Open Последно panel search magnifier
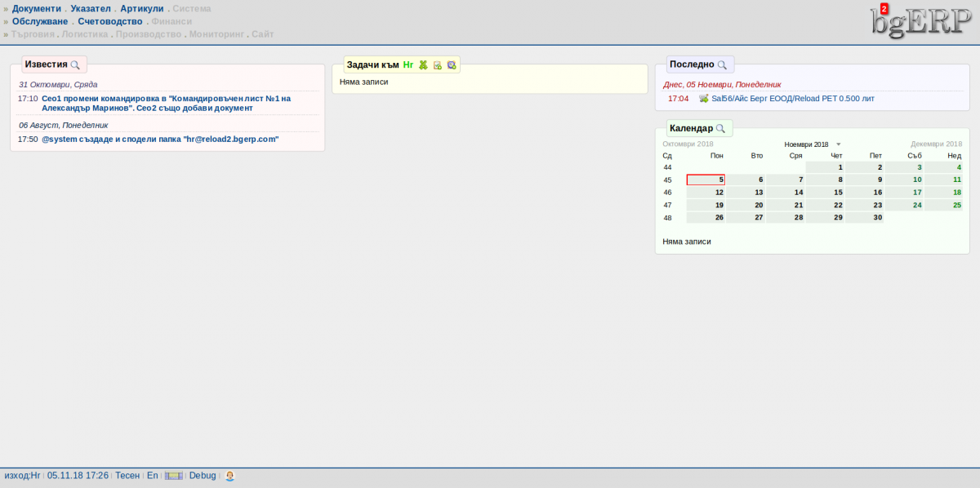Viewport: 980px width, 488px height. point(722,64)
